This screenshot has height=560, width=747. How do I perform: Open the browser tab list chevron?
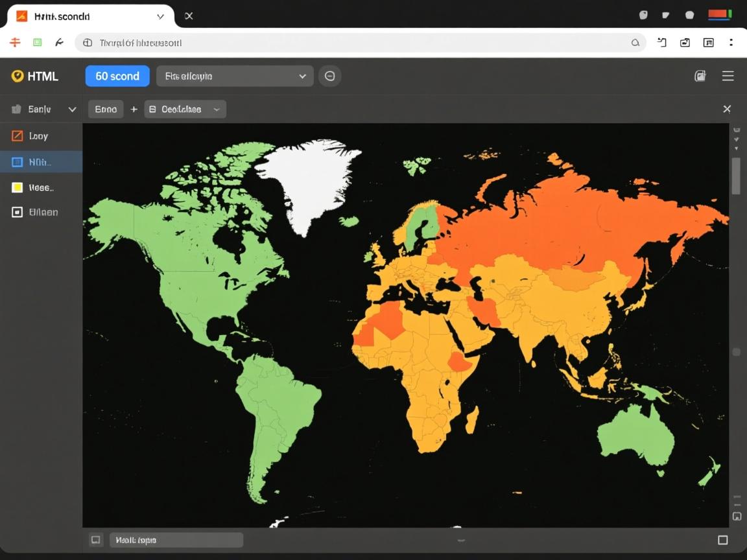tap(160, 16)
